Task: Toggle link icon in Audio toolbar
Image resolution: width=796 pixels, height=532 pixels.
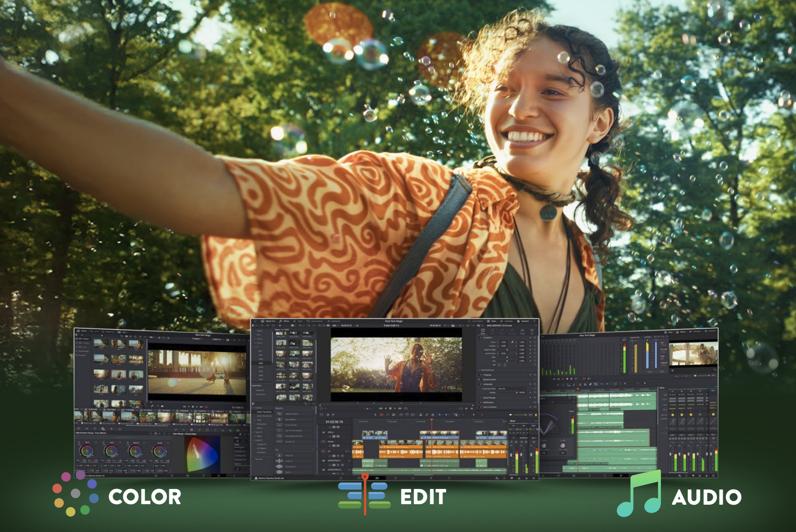Action: 591,384
